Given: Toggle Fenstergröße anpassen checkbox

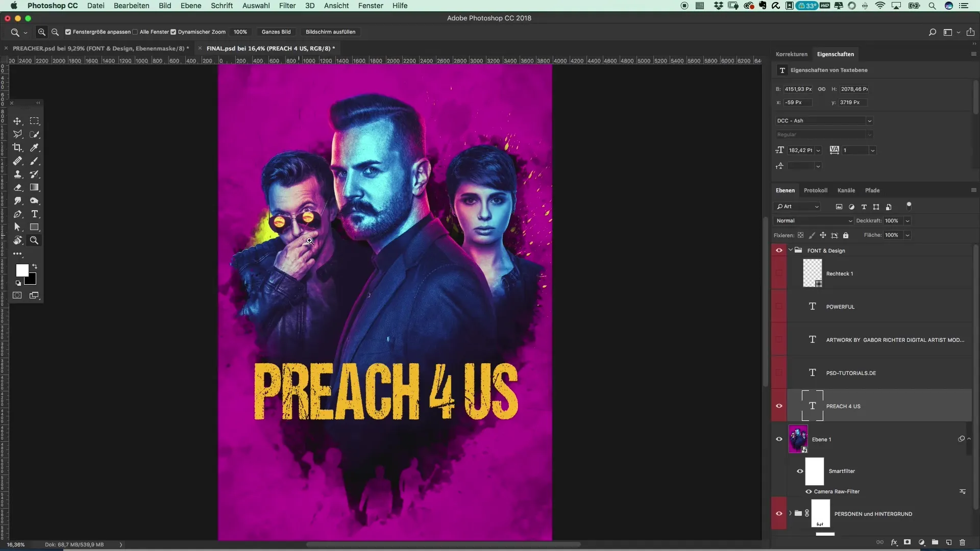Looking at the screenshot, I should 68,32.
